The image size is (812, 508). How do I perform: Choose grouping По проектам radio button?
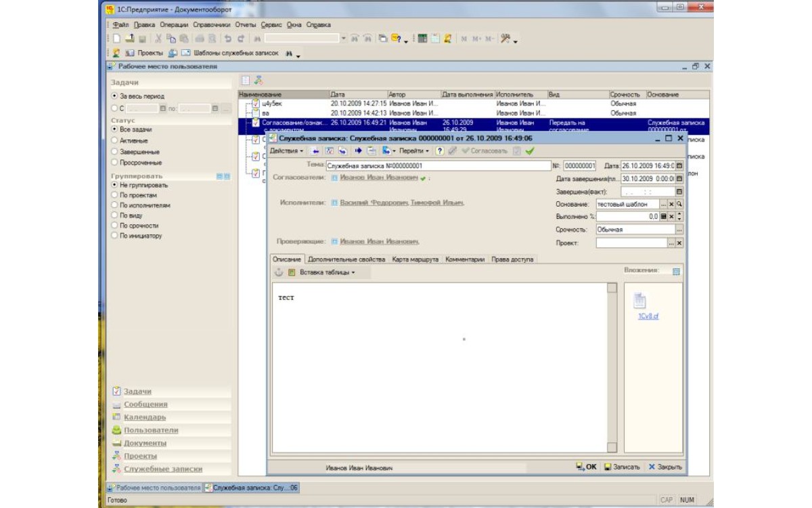[x=114, y=194]
